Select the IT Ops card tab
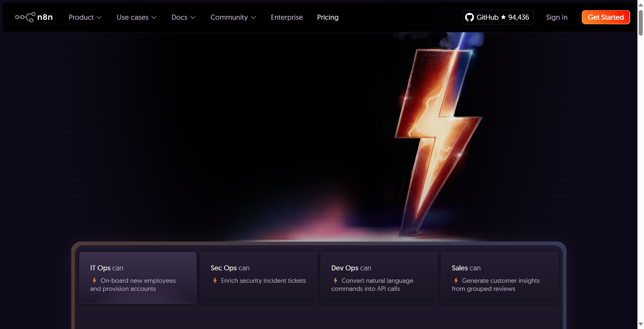Image resolution: width=644 pixels, height=329 pixels. click(x=138, y=277)
